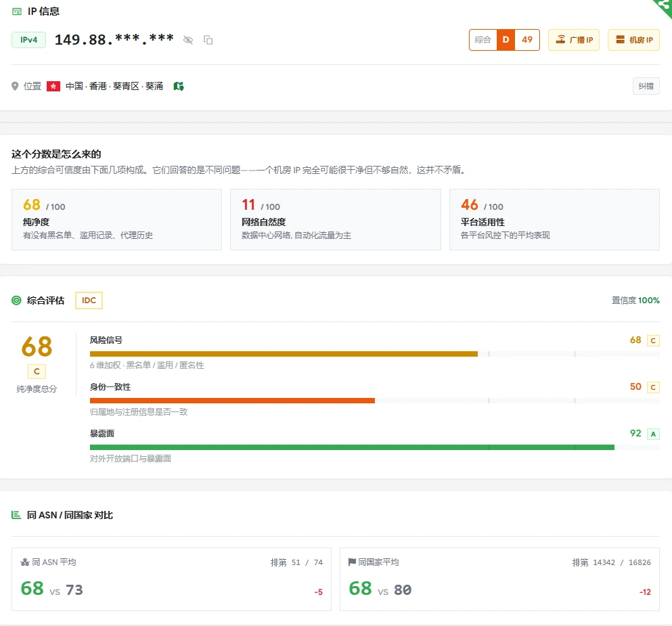This screenshot has height=626, width=672.
Task: Click the -5 difference value
Action: 319,592
